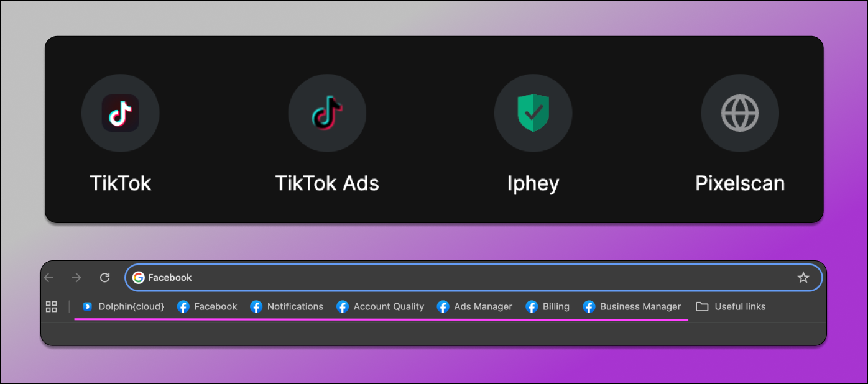This screenshot has height=384, width=868.
Task: Open the Business Manager bookmark
Action: pyautogui.click(x=632, y=306)
